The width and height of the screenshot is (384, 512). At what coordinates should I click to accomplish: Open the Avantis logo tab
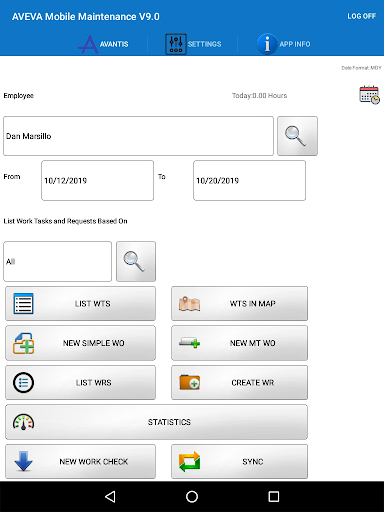pyautogui.click(x=103, y=44)
